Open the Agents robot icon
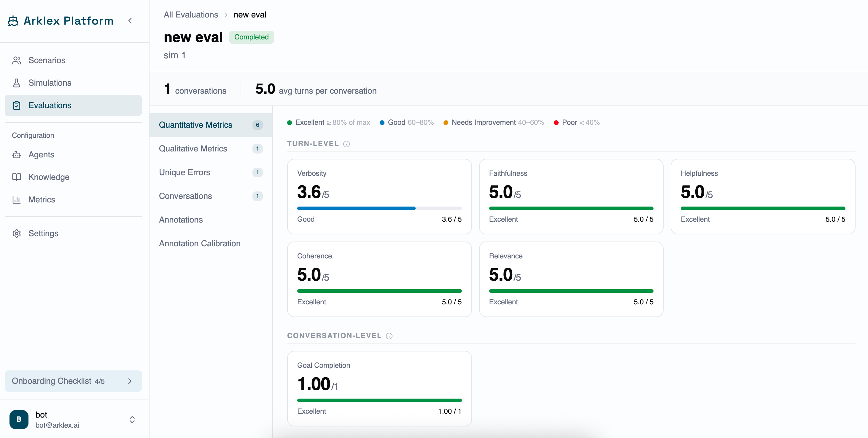This screenshot has height=438, width=868. tap(17, 154)
